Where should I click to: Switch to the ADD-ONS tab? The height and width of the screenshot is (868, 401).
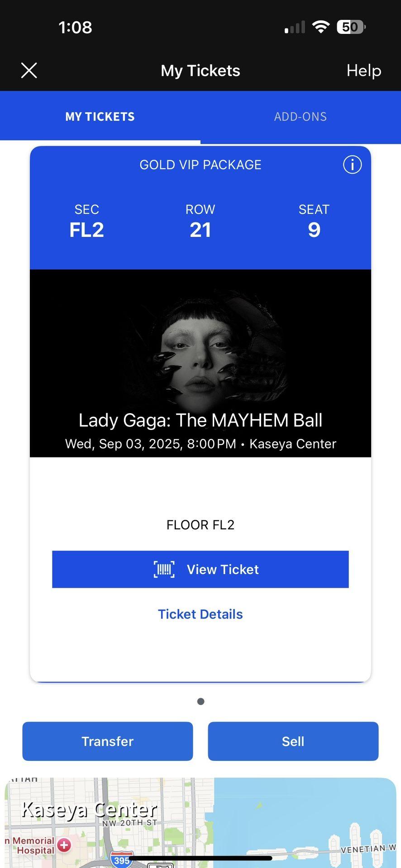coord(301,117)
